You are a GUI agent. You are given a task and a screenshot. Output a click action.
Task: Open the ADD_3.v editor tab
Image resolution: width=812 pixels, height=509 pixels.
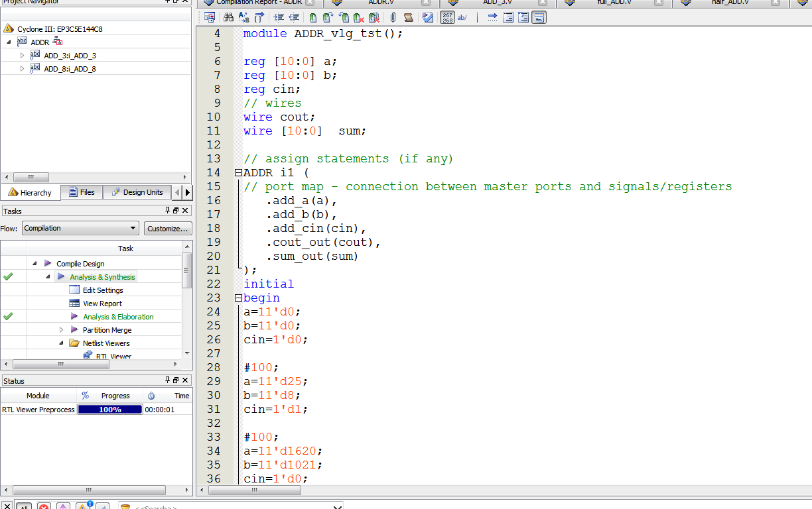pyautogui.click(x=498, y=3)
